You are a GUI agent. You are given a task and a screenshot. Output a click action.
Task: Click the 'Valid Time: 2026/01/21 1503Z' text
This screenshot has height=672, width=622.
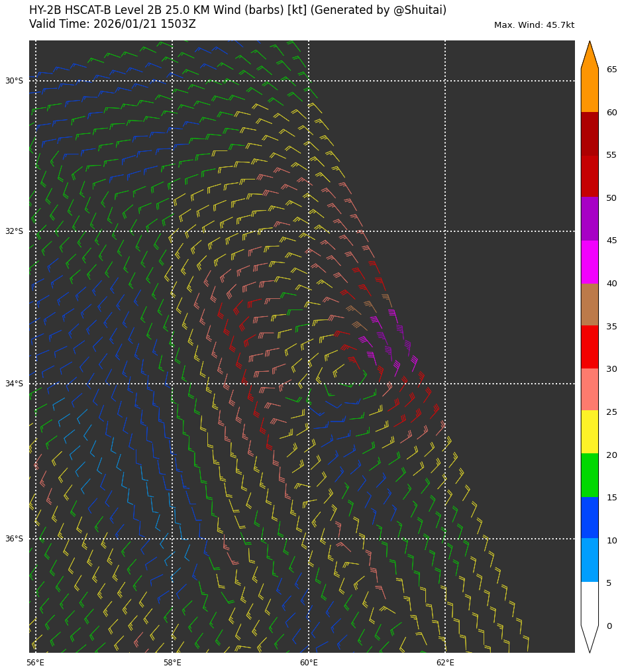point(113,25)
